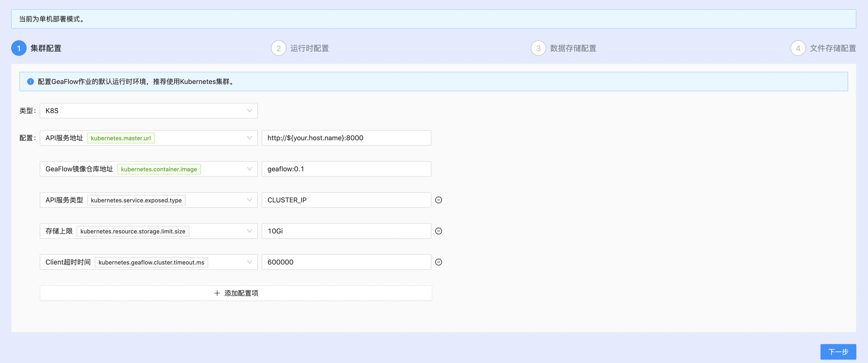Open the 存储上限 config key dropdown
This screenshot has height=363, width=868.
(249, 231)
